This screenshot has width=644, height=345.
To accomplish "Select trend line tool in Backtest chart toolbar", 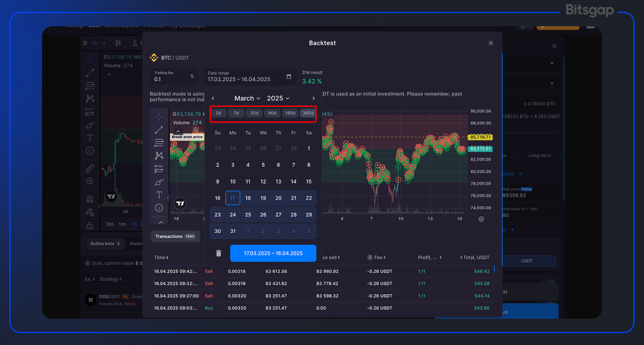I will click(159, 130).
